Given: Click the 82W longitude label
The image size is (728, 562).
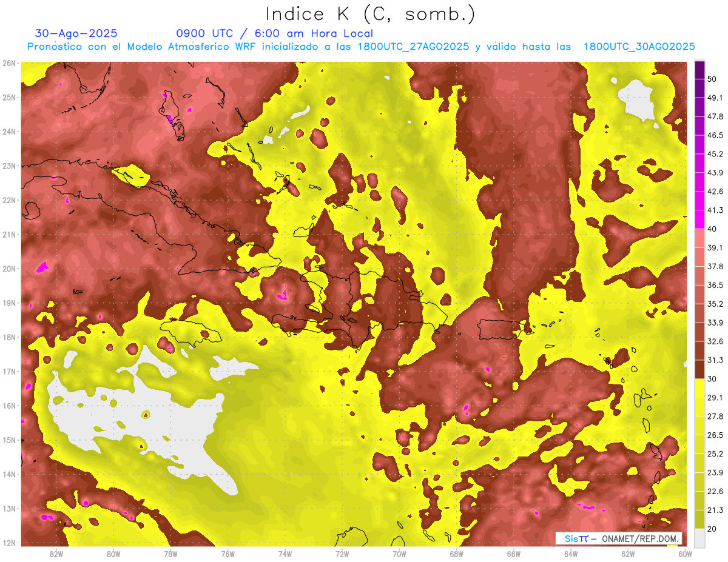Looking at the screenshot, I should point(56,554).
